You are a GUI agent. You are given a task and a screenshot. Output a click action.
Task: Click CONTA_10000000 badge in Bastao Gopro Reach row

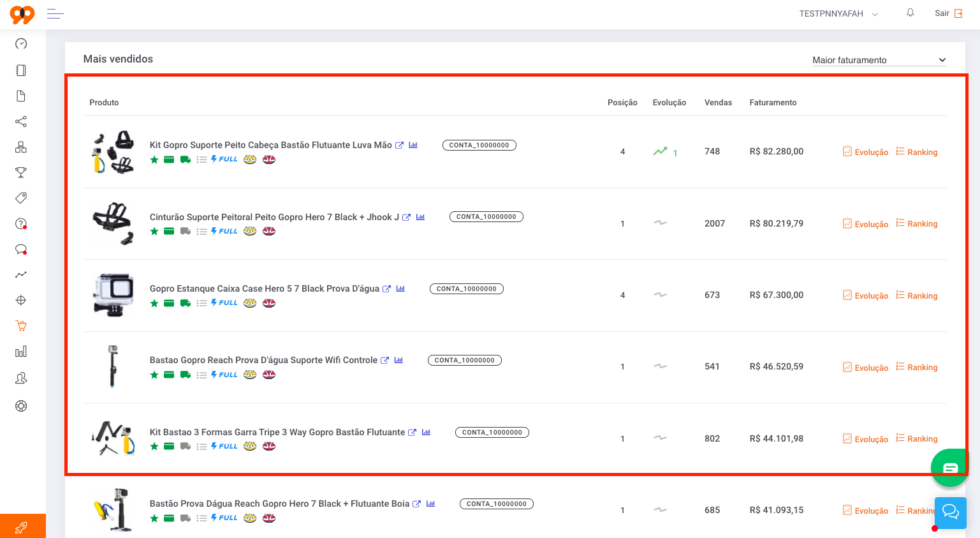pos(465,360)
